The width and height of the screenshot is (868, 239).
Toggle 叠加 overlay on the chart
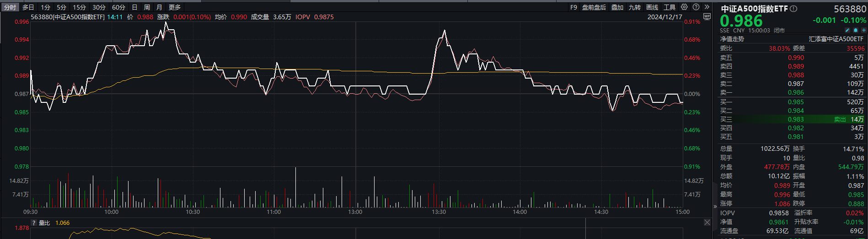click(617, 7)
